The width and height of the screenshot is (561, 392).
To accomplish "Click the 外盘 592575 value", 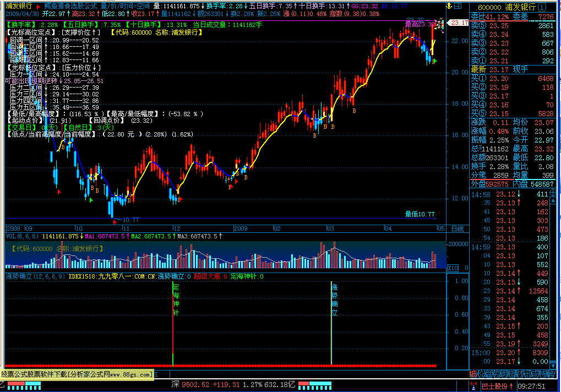I will 497,184.
